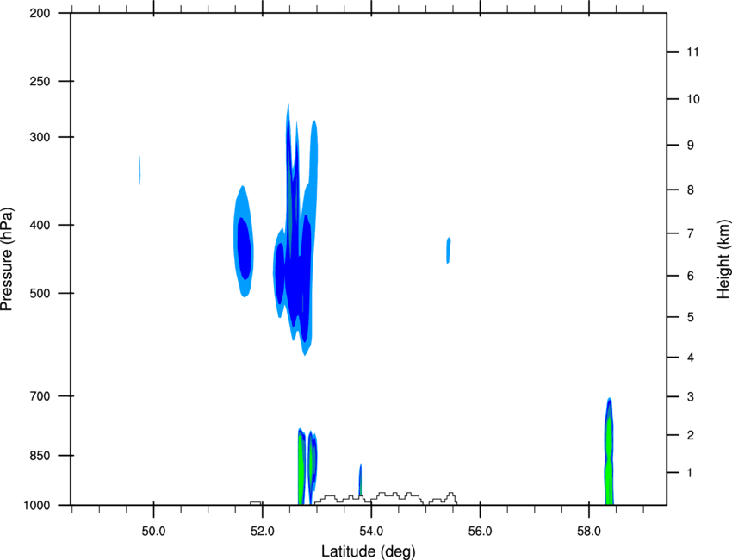Pick the 3 km height label
732x560 pixels.
690,397
